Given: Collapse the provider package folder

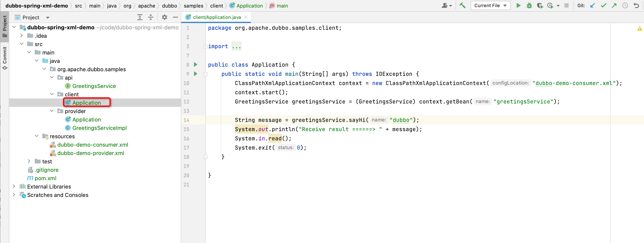Looking at the screenshot, I should [x=52, y=111].
